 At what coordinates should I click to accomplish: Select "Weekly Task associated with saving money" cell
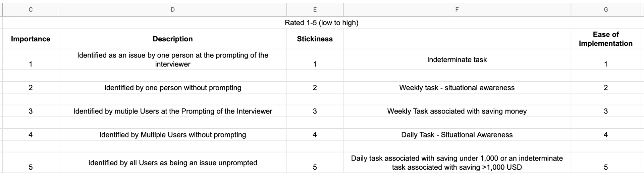click(x=457, y=111)
